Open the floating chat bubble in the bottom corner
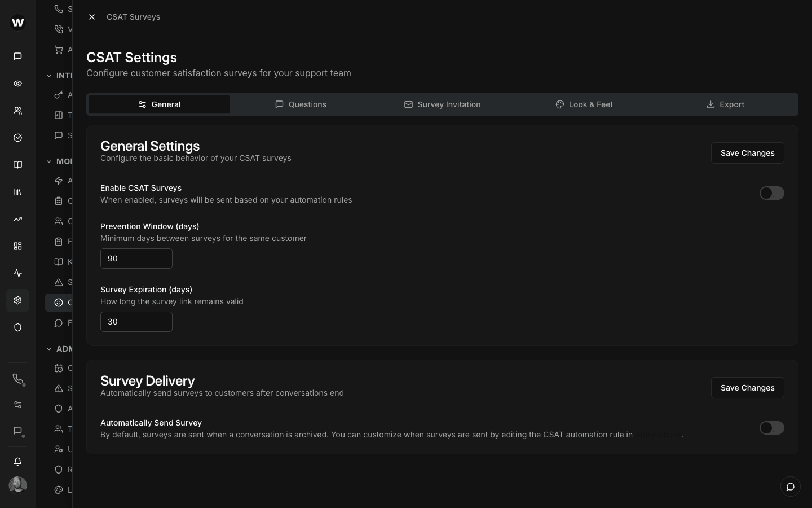Image resolution: width=812 pixels, height=508 pixels. [790, 487]
